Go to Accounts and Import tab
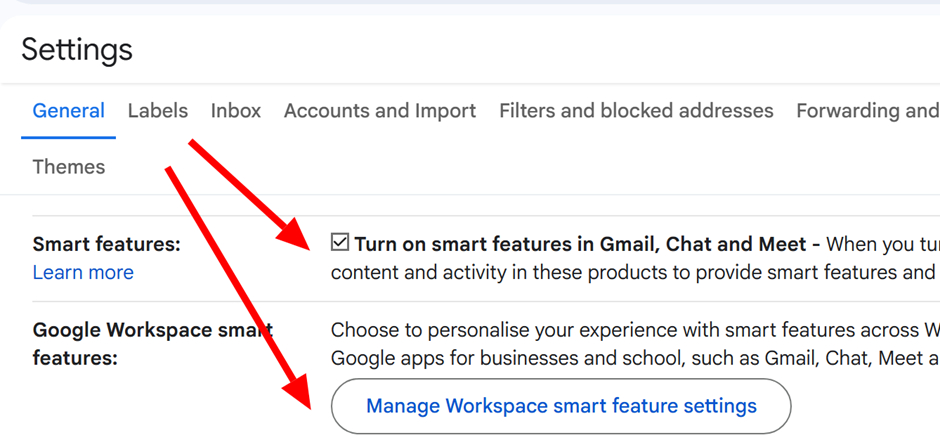 [x=380, y=111]
